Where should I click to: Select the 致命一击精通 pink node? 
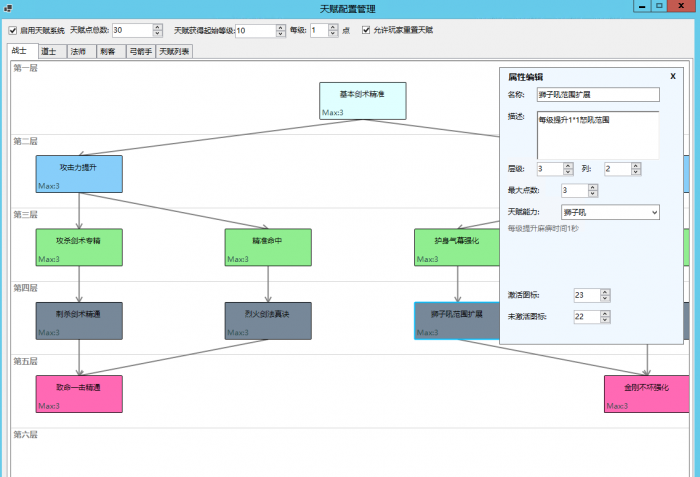click(x=79, y=393)
